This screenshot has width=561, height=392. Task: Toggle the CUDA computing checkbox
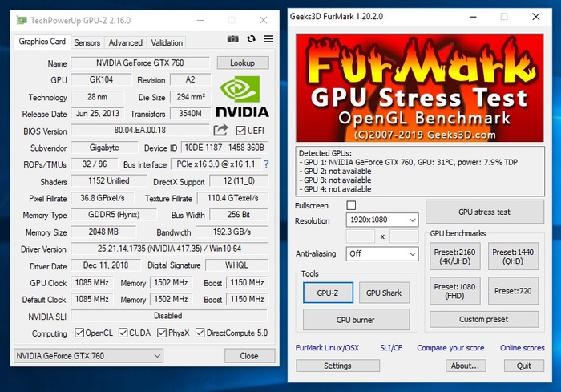(122, 333)
